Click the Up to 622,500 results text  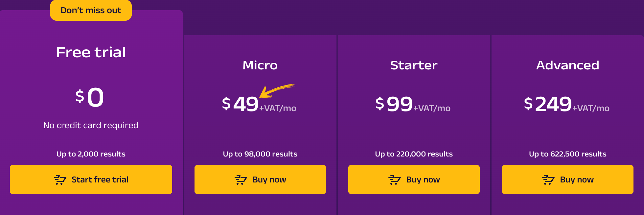[568, 154]
